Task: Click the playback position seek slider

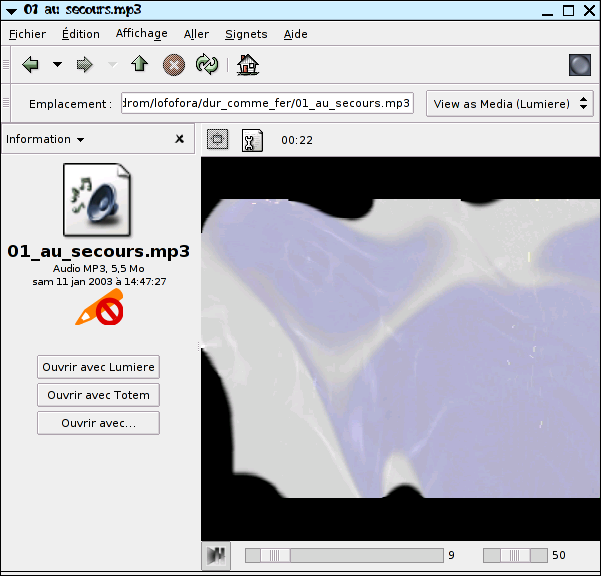Action: pos(344,555)
